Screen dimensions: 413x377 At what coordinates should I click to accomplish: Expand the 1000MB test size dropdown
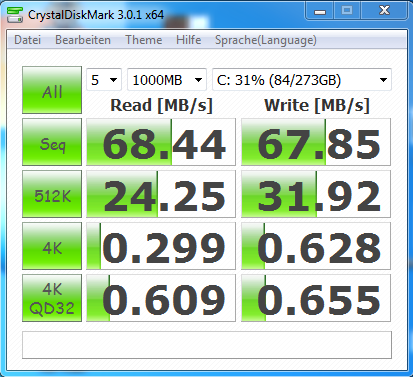coord(167,80)
